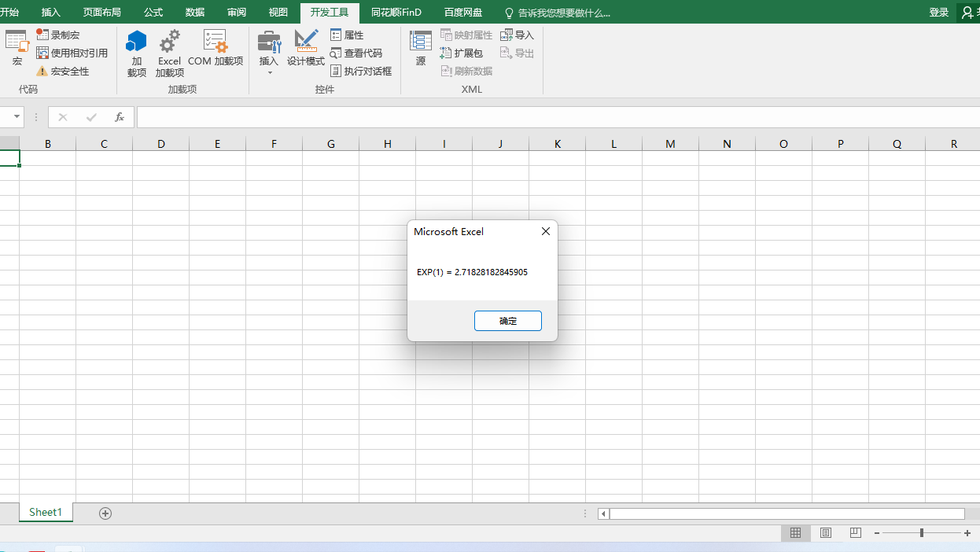Open the 宏 macros button
Image resolution: width=980 pixels, height=552 pixels.
click(17, 49)
